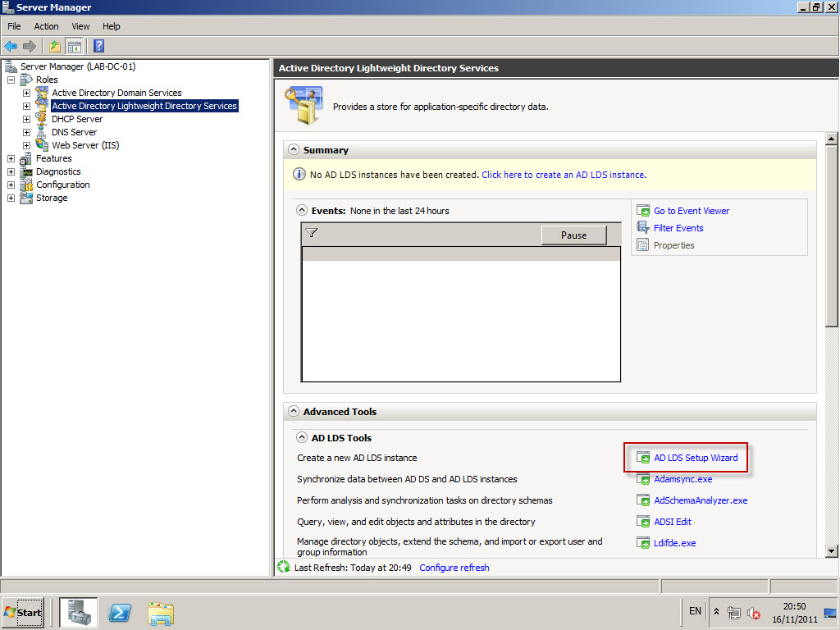Click the AdSchemaAnalyzer.exe launch icon

point(643,500)
